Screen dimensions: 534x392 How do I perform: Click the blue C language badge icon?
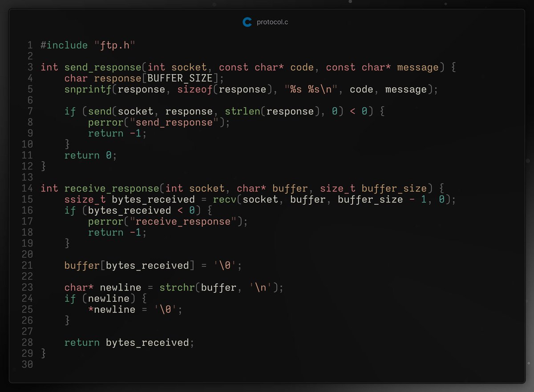[x=247, y=21]
